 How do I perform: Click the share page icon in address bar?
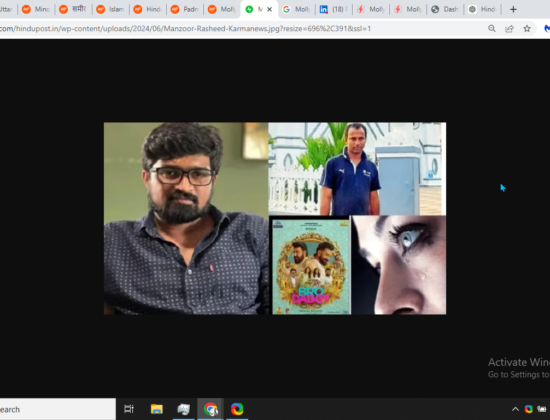coord(509,29)
